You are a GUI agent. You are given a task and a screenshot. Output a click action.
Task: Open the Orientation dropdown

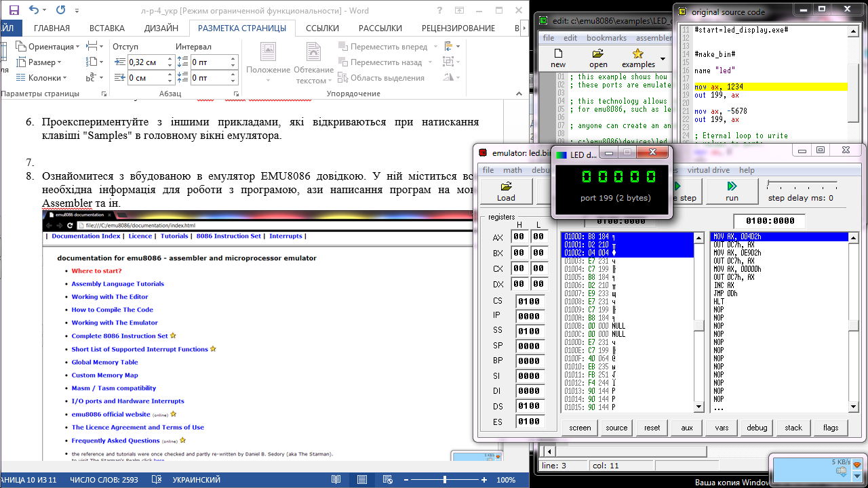(47, 46)
